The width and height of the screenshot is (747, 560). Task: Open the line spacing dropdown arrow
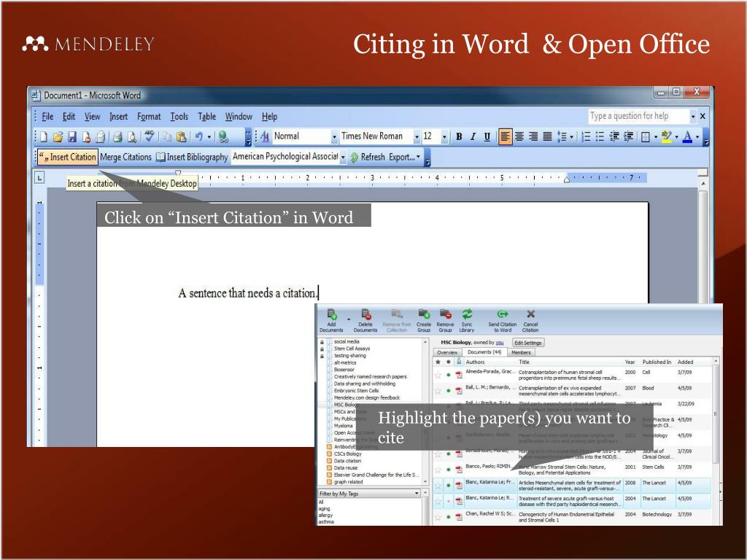571,137
